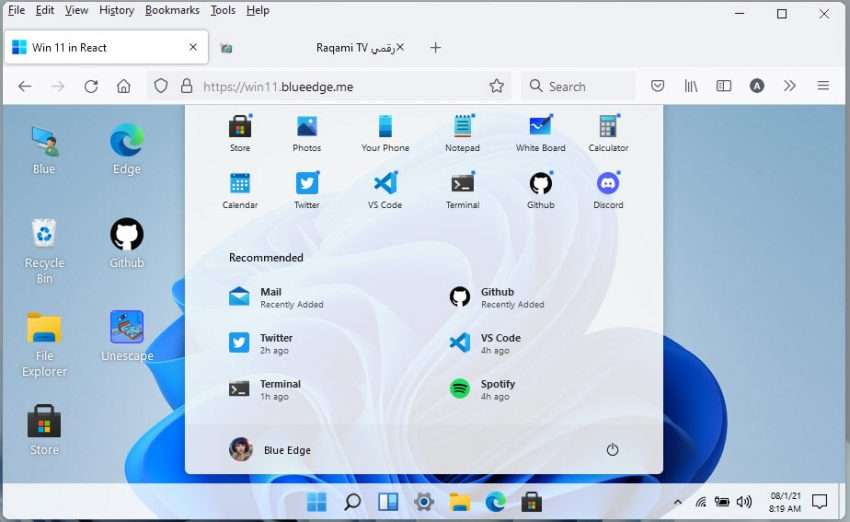Viewport: 850px width, 522px height.
Task: Select File Explorer desktop shortcut
Action: click(44, 345)
